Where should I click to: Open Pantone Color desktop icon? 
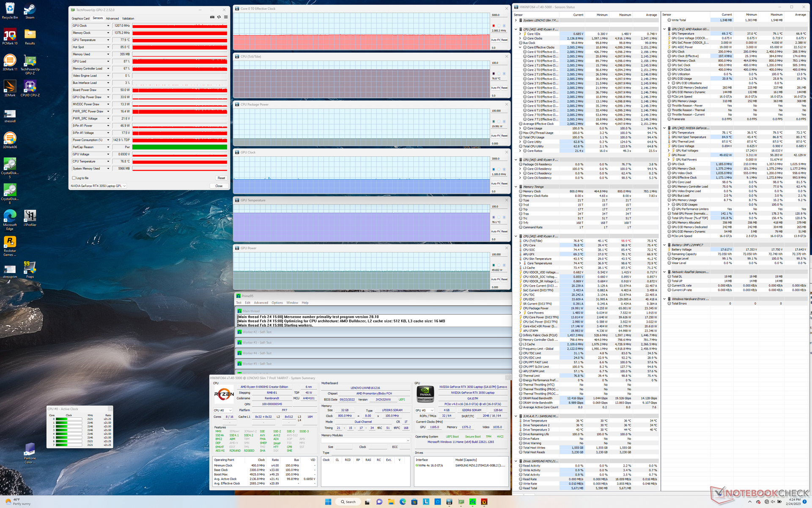(x=30, y=453)
